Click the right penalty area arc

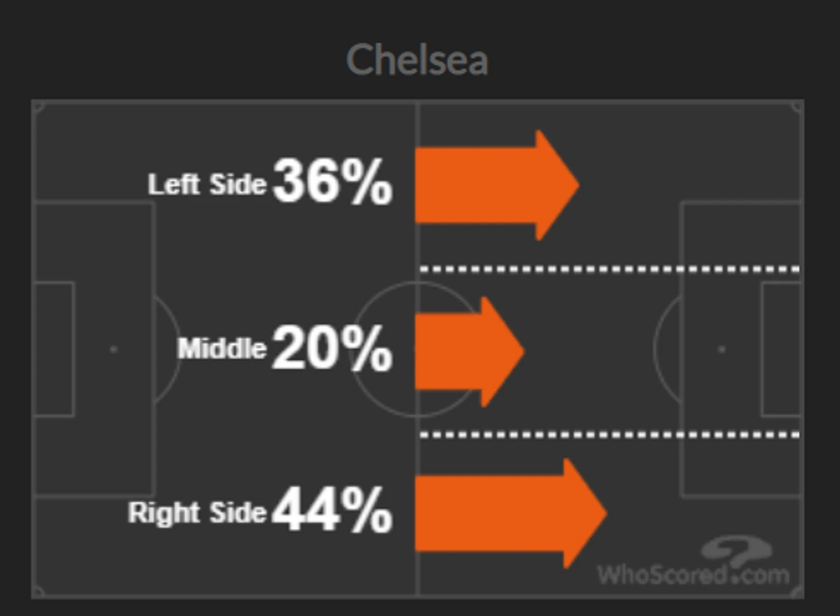pyautogui.click(x=667, y=349)
